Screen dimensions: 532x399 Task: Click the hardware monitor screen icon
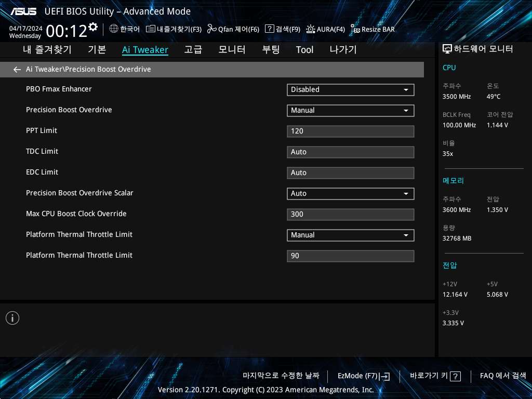[x=447, y=49]
